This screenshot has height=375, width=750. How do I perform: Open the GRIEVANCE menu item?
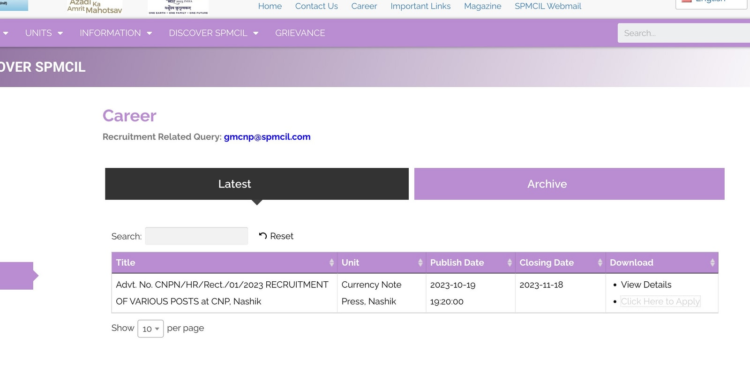[x=300, y=33]
